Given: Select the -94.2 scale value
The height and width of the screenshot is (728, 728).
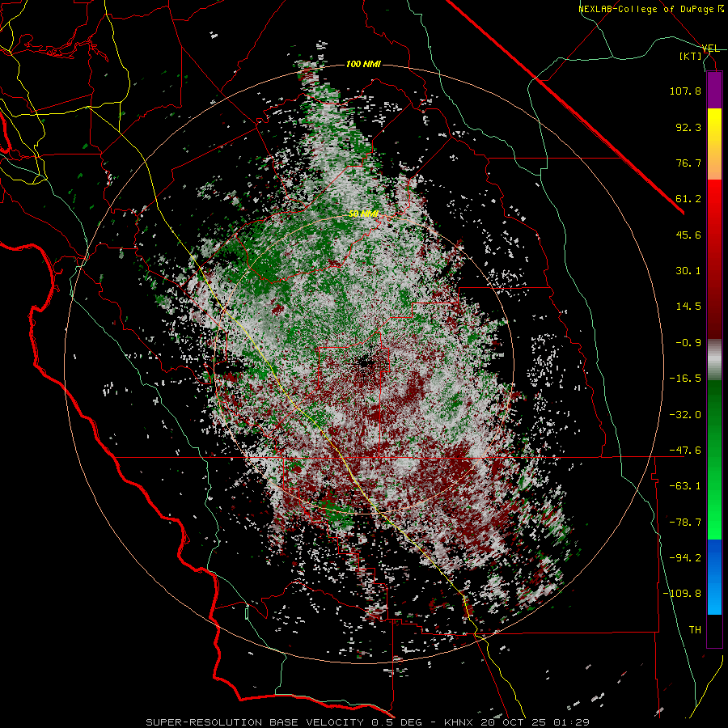Looking at the screenshot, I should click(x=685, y=558).
